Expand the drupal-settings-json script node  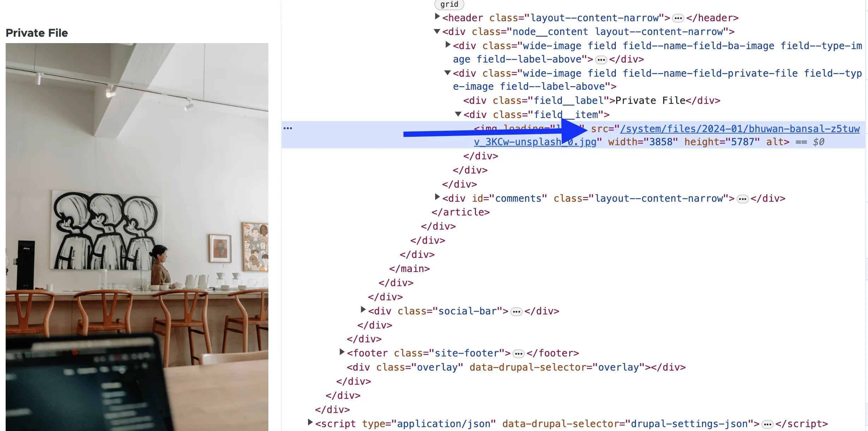click(310, 423)
